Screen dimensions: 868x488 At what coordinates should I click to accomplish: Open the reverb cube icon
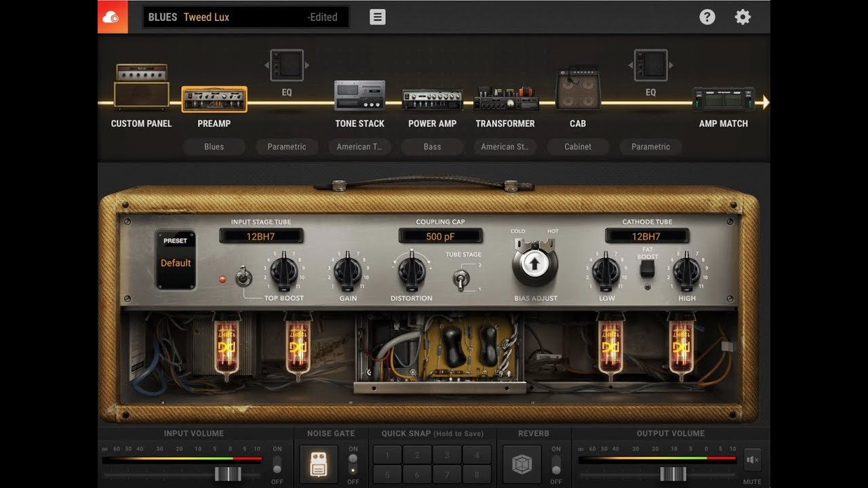pos(522,464)
